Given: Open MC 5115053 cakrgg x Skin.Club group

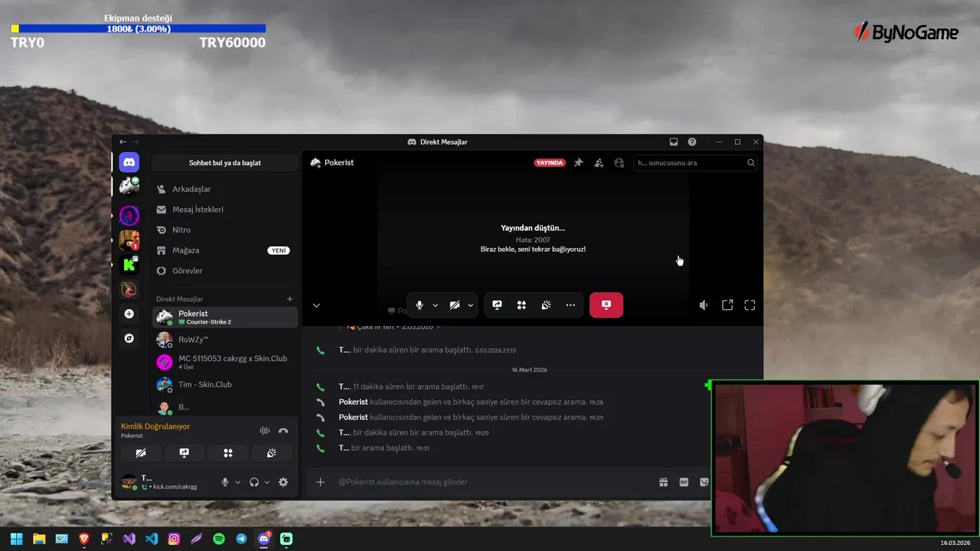Looking at the screenshot, I should [x=224, y=362].
